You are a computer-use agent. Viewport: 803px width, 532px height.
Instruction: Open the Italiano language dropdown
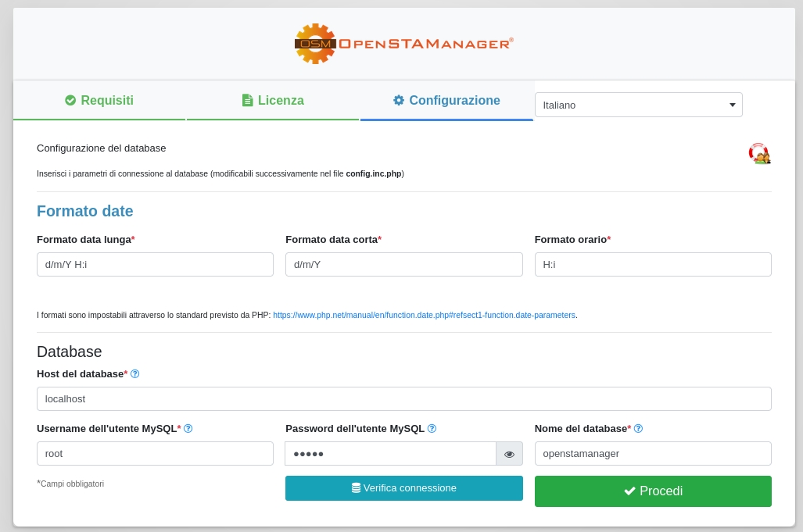638,105
